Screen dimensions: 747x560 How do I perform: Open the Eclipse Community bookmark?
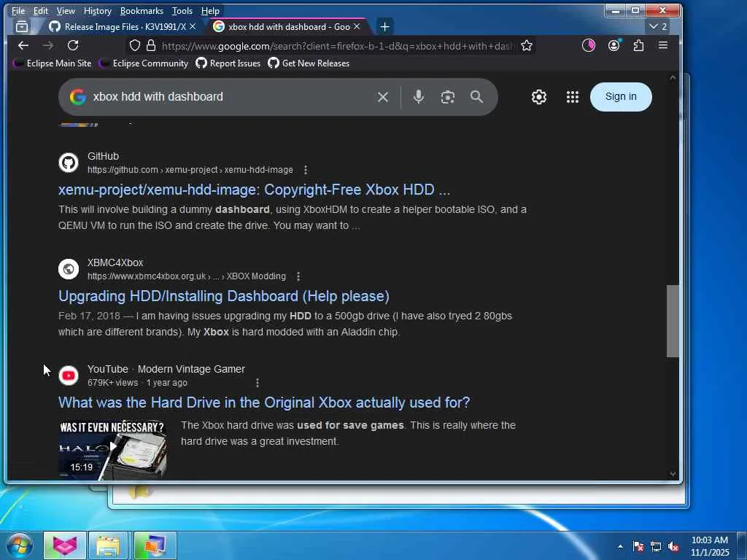point(144,63)
